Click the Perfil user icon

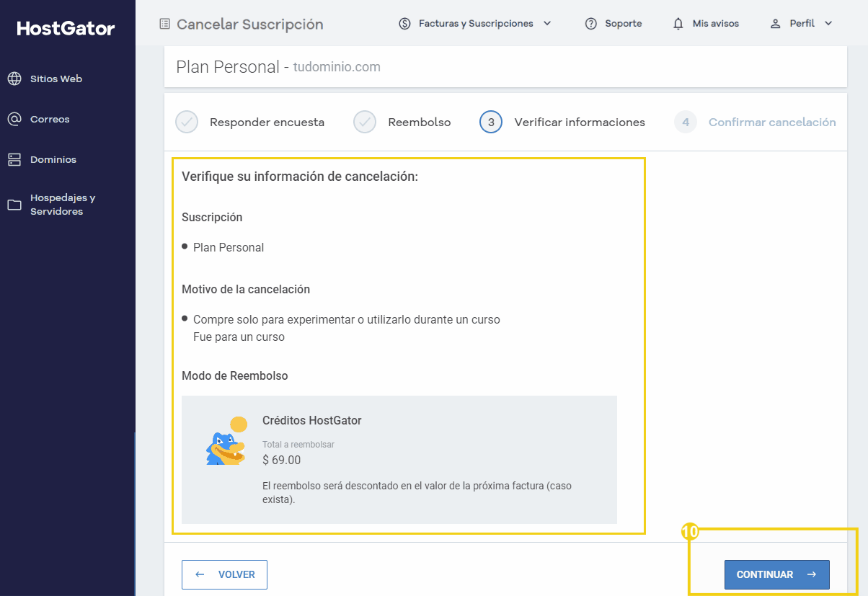click(x=776, y=24)
